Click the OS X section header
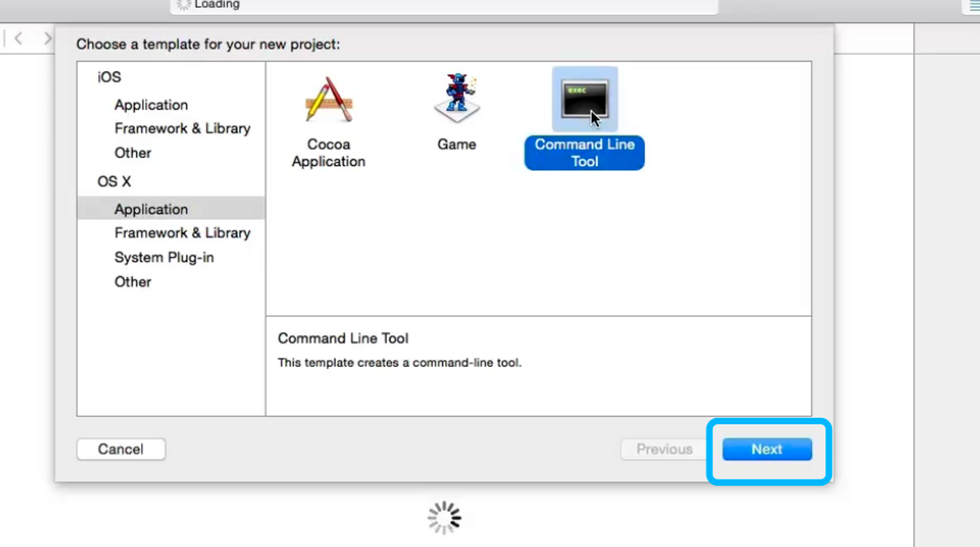 pyautogui.click(x=114, y=181)
